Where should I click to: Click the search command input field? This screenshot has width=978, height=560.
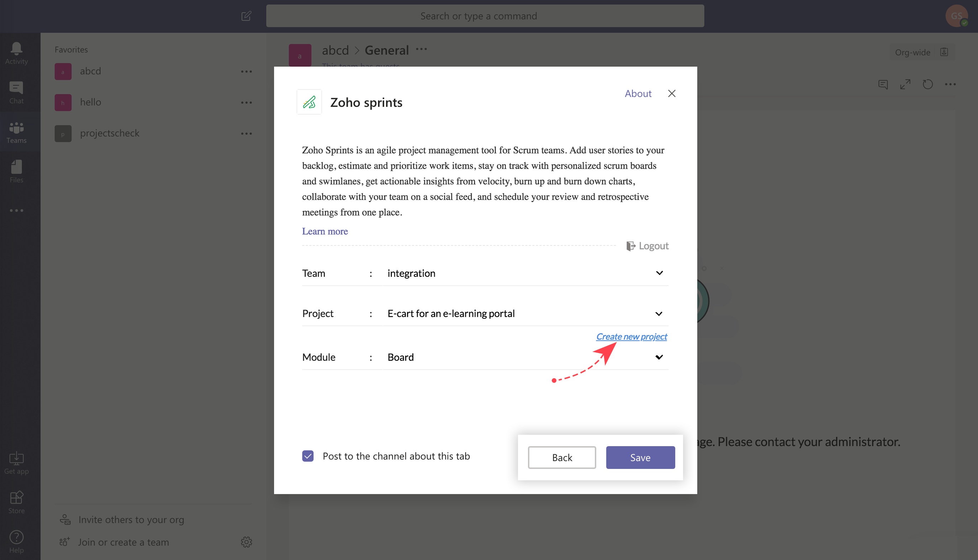click(x=485, y=16)
